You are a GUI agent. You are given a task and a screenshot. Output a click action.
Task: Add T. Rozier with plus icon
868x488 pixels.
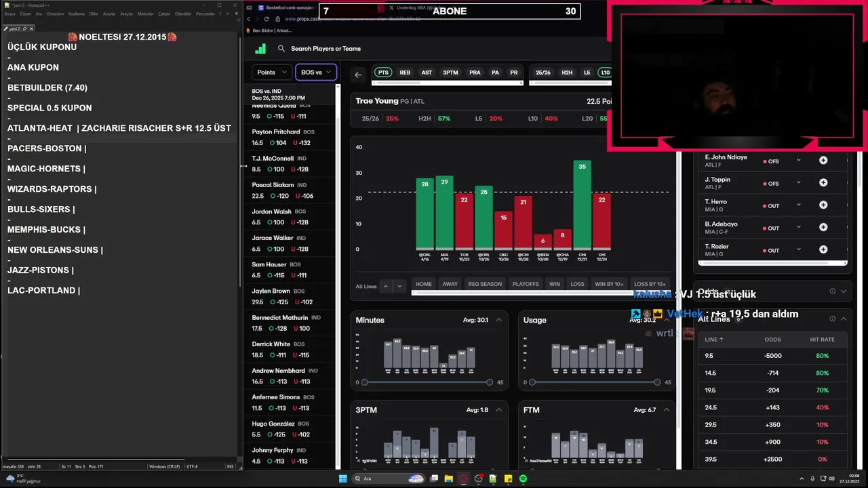pyautogui.click(x=823, y=249)
